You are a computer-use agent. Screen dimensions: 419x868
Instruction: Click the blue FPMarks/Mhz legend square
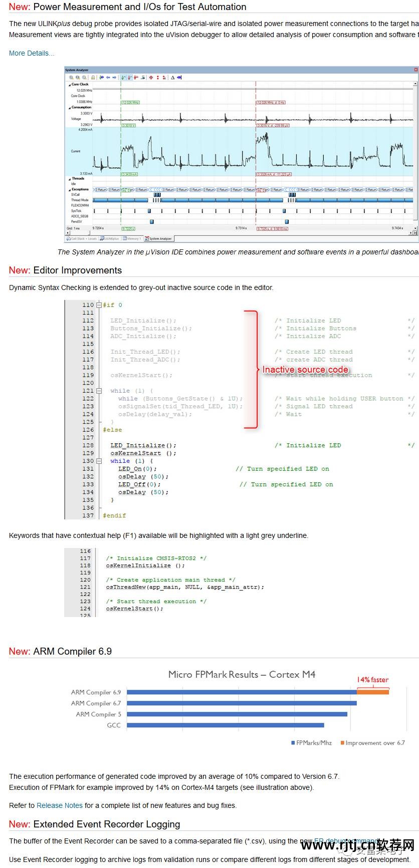pos(293,743)
